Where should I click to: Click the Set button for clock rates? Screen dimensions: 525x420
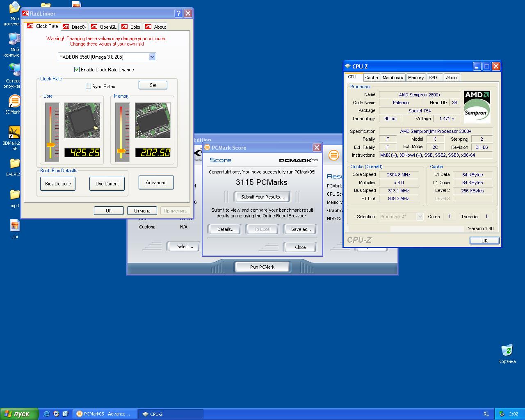[153, 85]
